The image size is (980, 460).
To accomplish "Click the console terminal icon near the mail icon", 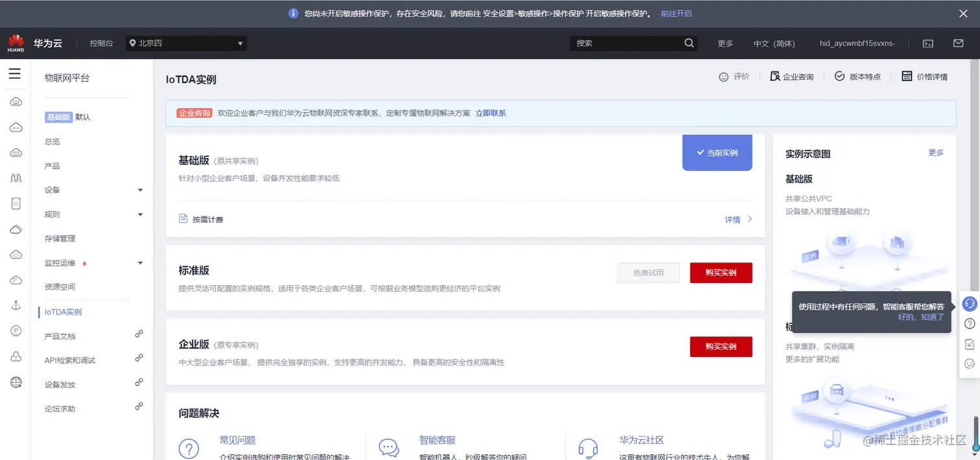I will [927, 43].
